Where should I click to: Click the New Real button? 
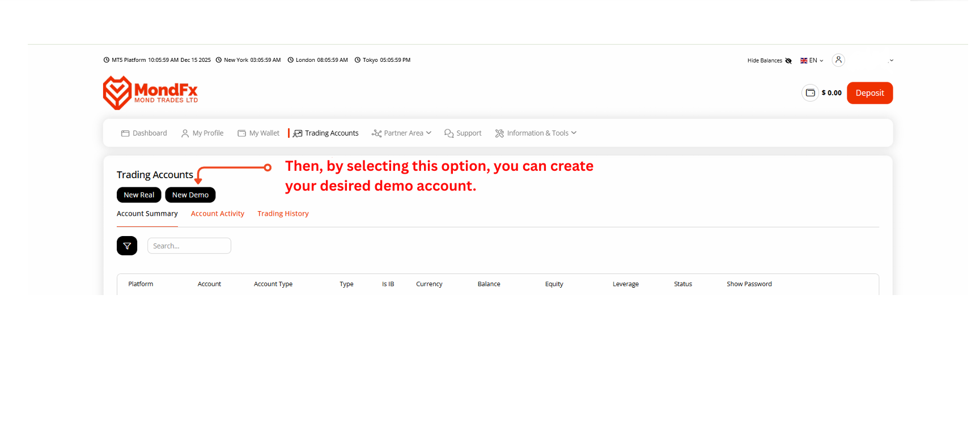tap(139, 195)
